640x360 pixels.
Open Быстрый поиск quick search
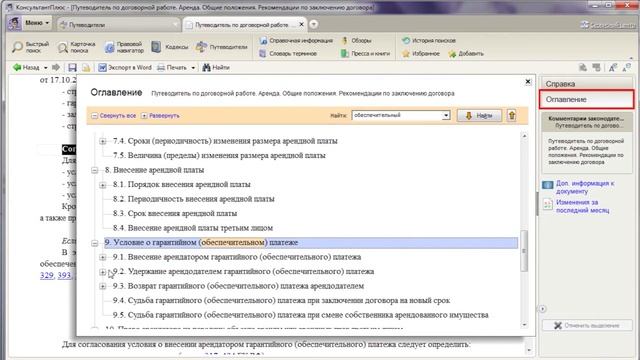pyautogui.click(x=31, y=47)
